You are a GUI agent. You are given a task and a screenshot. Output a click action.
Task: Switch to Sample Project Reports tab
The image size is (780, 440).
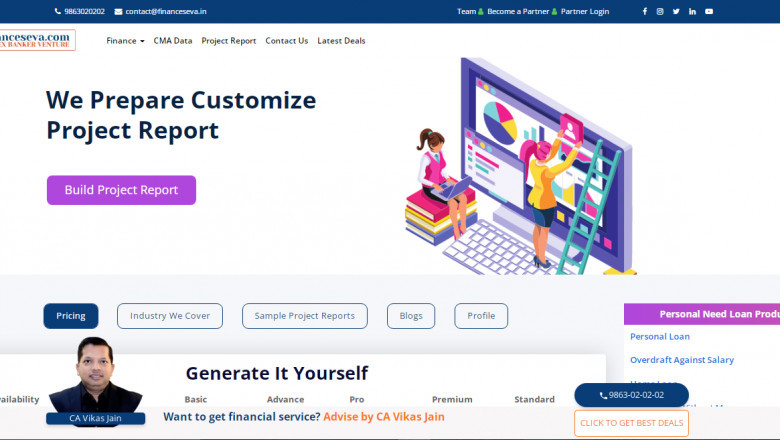click(304, 316)
